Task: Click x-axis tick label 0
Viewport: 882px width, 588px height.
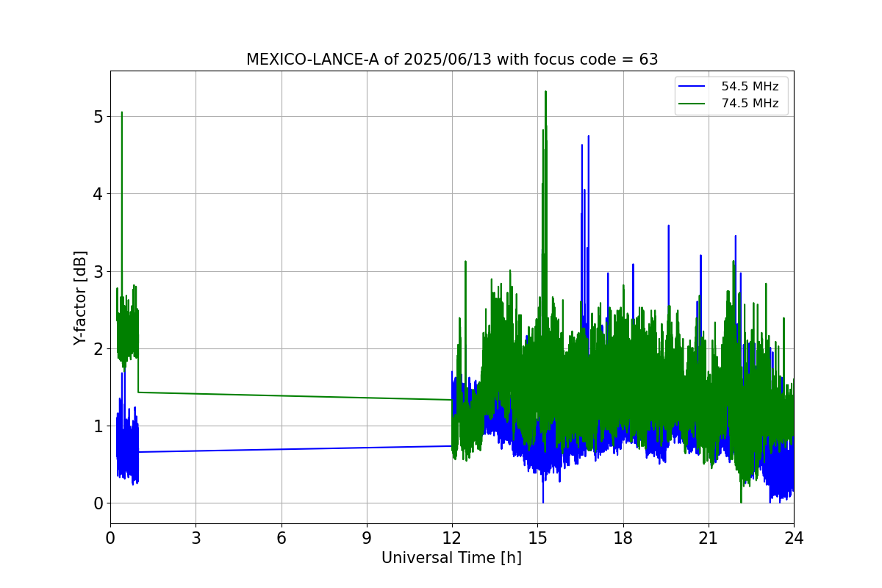Action: [x=110, y=538]
